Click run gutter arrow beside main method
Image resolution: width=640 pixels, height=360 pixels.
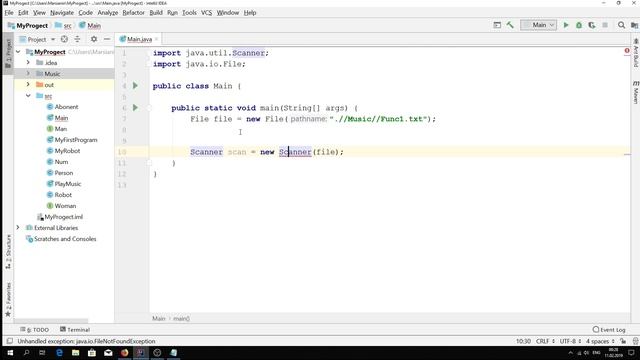(x=135, y=108)
